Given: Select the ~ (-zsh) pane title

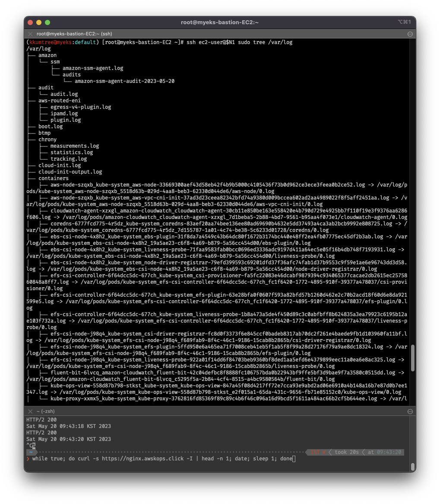Looking at the screenshot, I should [45, 412].
